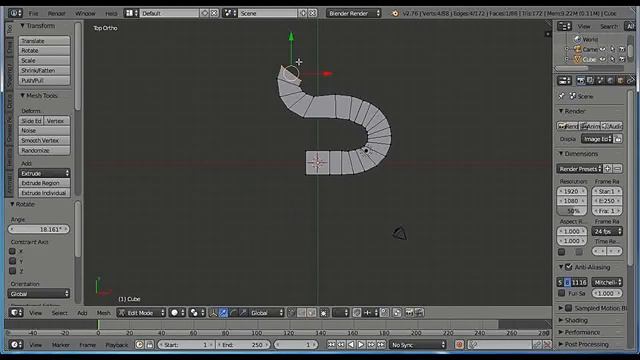Toggle Cube renderability camera icon in outliner

(x=622, y=59)
